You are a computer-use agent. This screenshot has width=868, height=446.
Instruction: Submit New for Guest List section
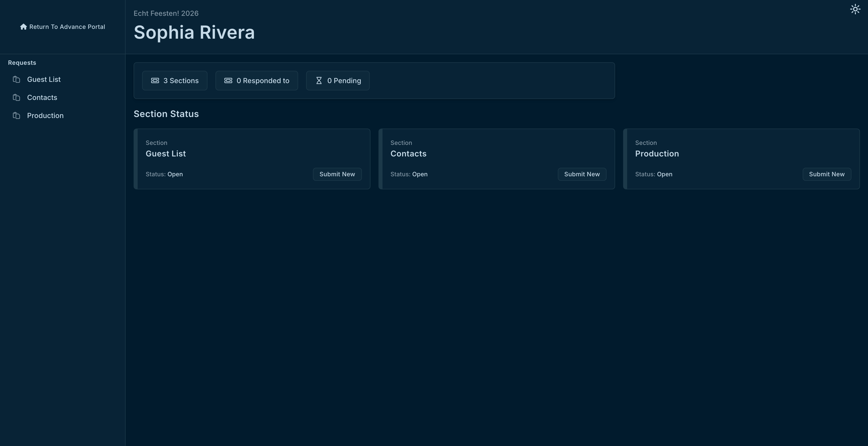[x=337, y=174]
